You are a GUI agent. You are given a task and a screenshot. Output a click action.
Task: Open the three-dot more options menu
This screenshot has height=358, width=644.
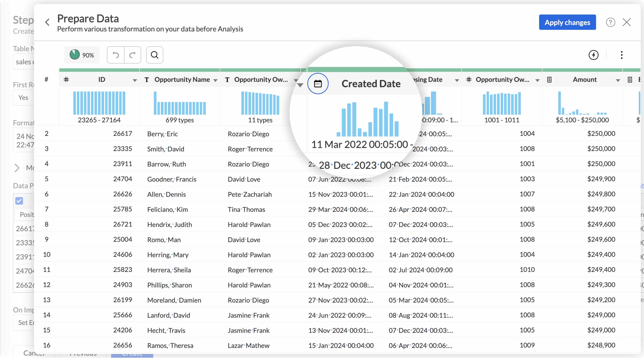coord(621,55)
